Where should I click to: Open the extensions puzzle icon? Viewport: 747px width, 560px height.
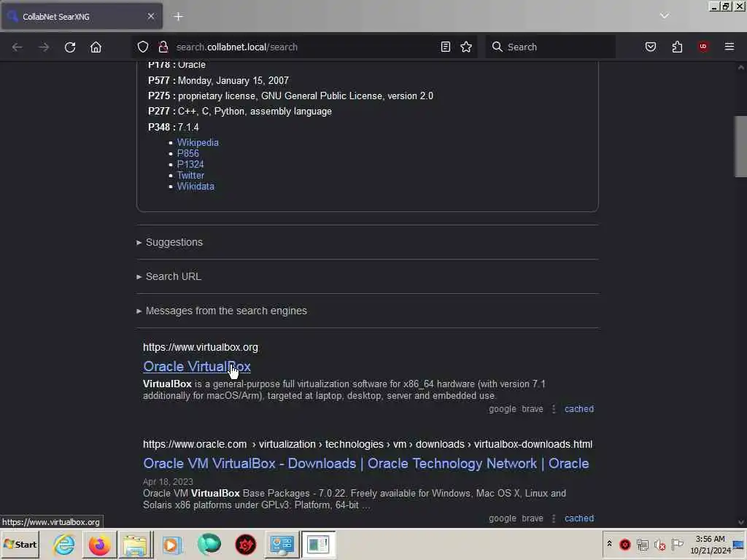[677, 47]
